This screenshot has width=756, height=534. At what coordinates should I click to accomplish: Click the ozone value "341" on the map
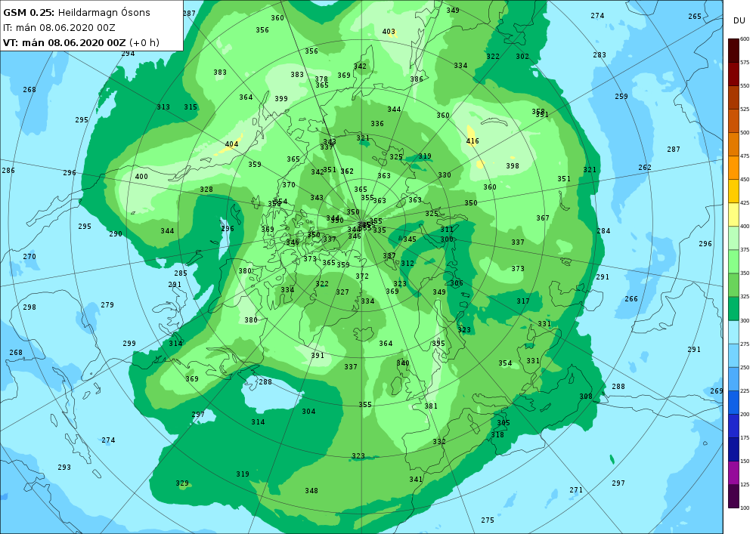click(416, 480)
